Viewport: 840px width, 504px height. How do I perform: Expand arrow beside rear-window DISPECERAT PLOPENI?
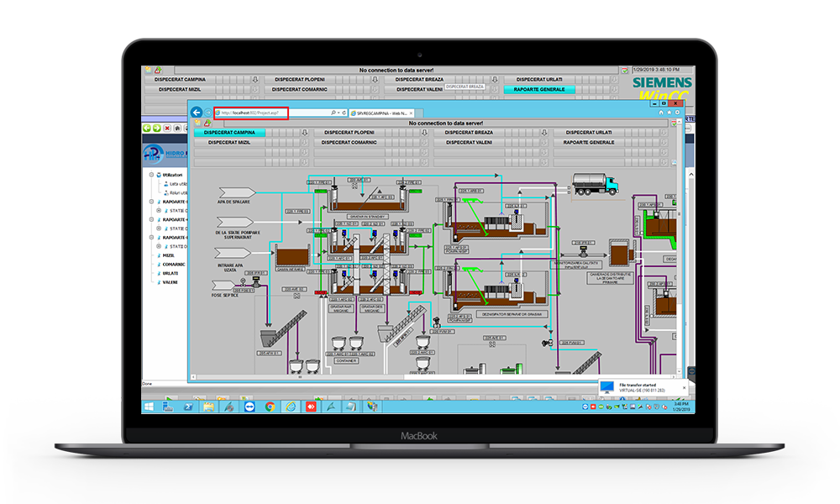tap(375, 79)
